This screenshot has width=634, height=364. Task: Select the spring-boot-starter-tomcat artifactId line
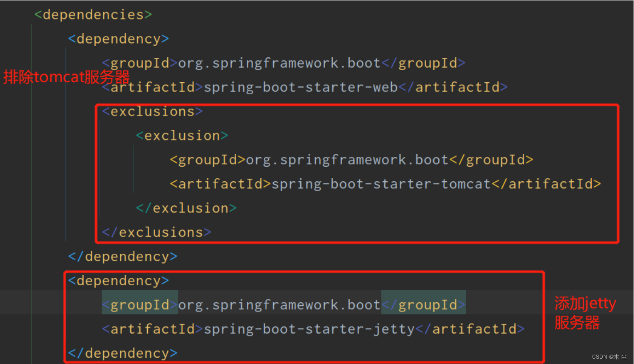pyautogui.click(x=385, y=184)
